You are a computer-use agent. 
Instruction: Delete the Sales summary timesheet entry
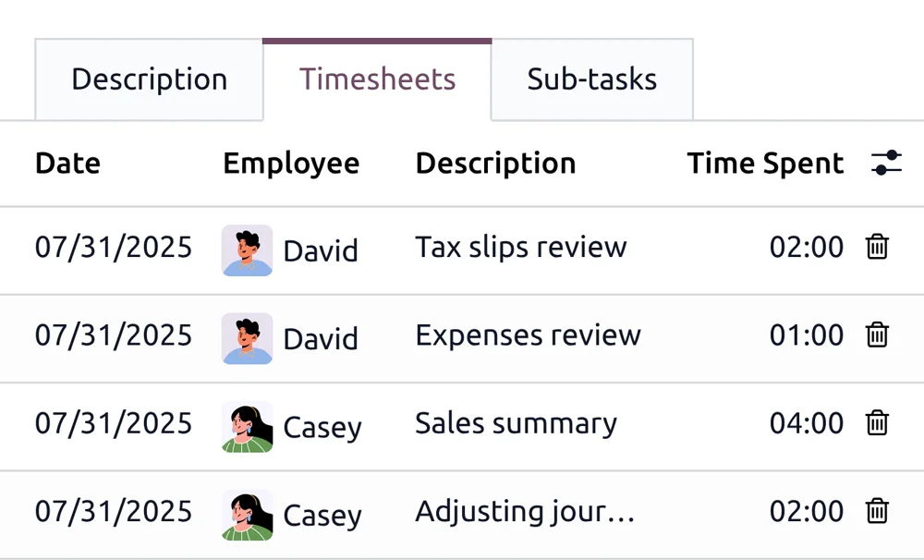pos(877,423)
